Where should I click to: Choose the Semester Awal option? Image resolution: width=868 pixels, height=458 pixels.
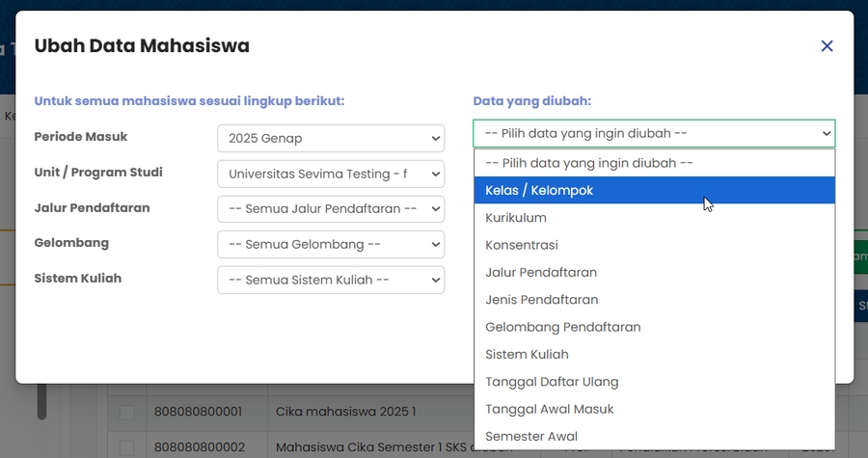click(x=654, y=436)
